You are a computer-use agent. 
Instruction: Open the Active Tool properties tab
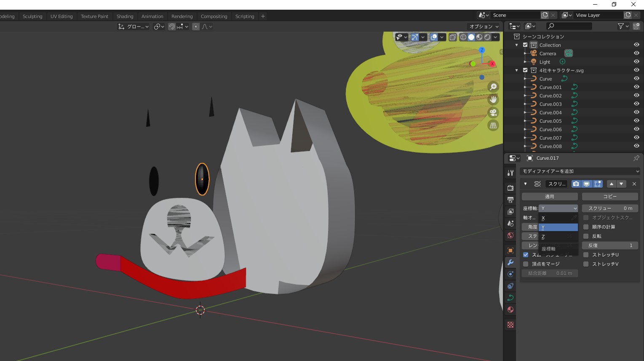[510, 173]
